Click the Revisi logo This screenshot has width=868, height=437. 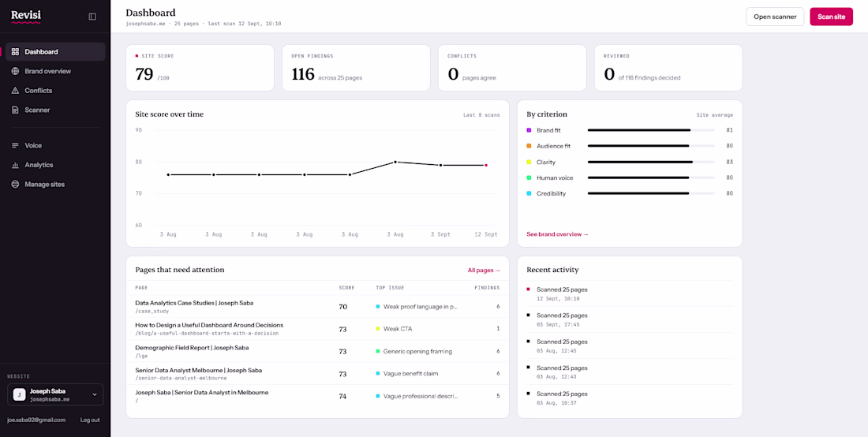pos(26,17)
